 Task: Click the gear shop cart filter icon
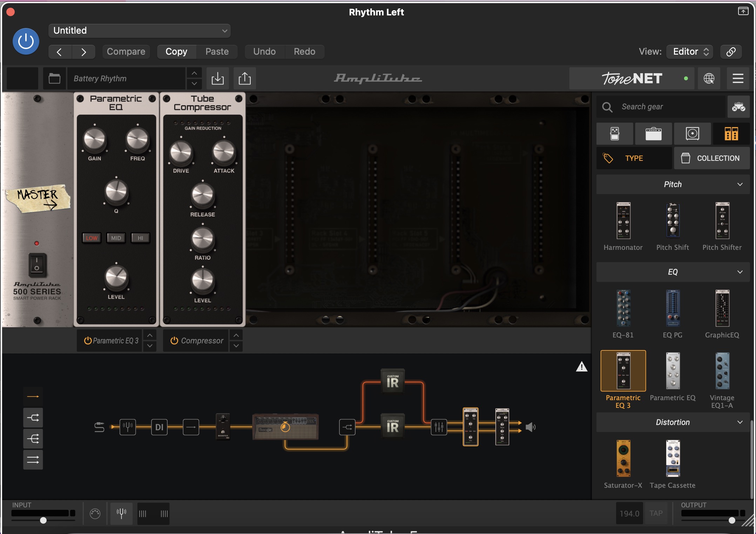pos(738,107)
